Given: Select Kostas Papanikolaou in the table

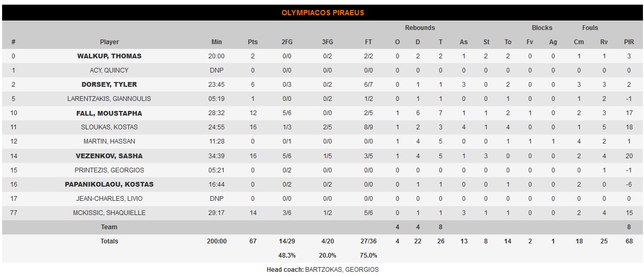Looking at the screenshot, I should [x=109, y=184].
